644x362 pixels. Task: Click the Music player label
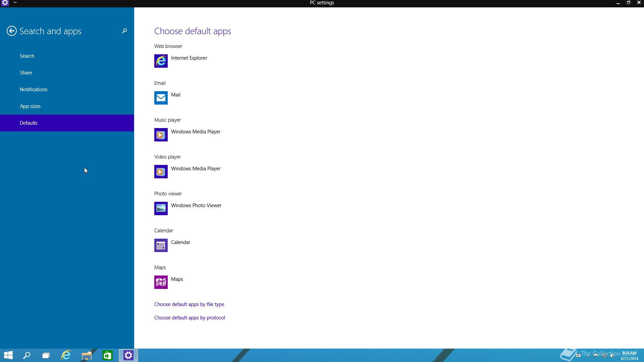pyautogui.click(x=168, y=120)
